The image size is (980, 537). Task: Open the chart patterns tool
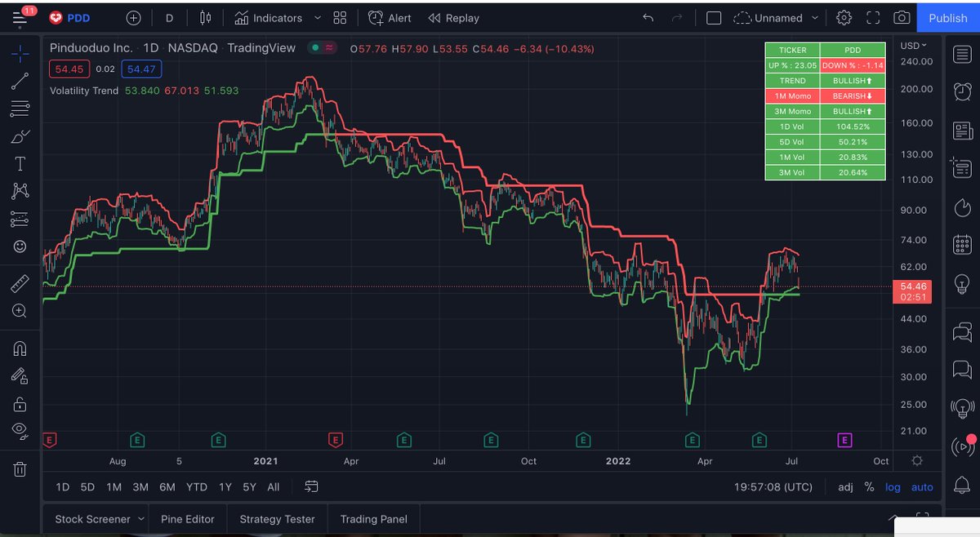pyautogui.click(x=20, y=191)
